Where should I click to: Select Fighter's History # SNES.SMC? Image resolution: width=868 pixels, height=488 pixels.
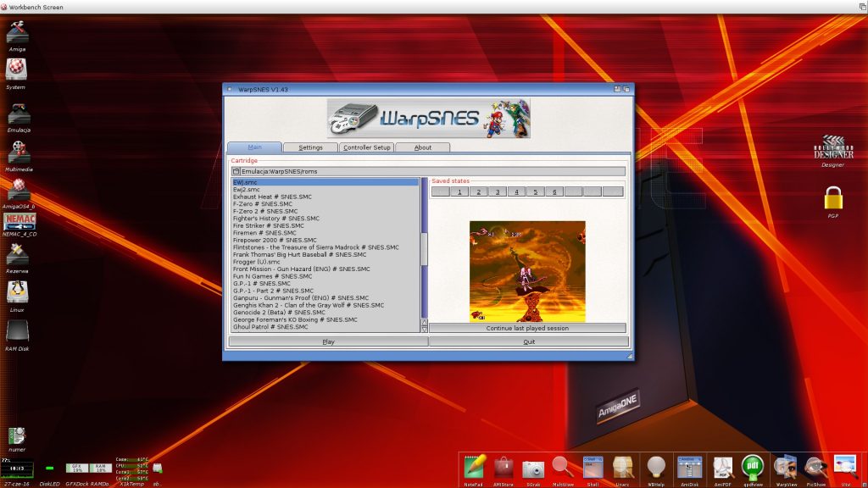tap(325, 218)
